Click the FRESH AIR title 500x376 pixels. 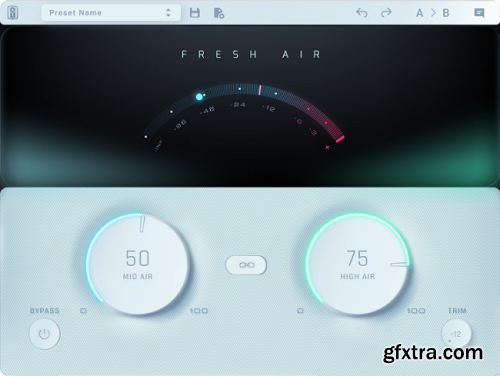tap(251, 54)
